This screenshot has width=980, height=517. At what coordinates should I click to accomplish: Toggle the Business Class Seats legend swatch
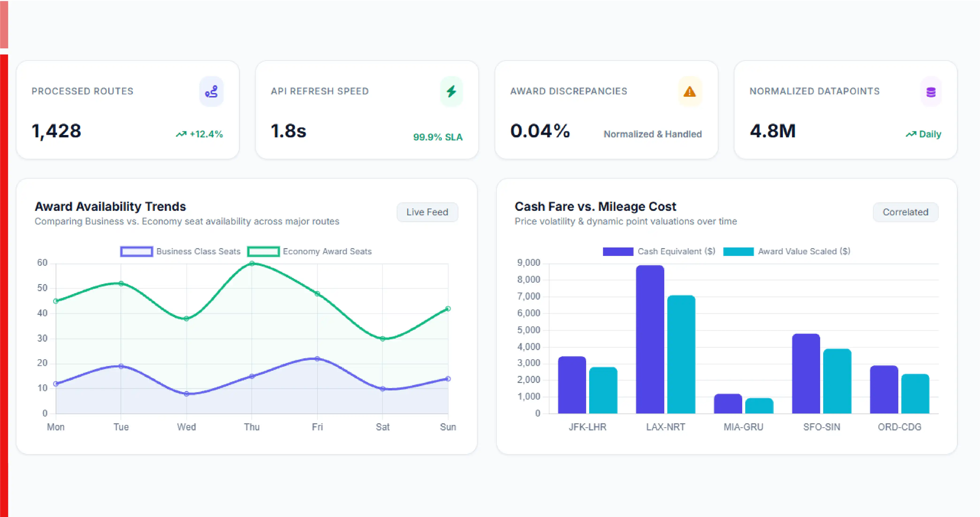[137, 251]
